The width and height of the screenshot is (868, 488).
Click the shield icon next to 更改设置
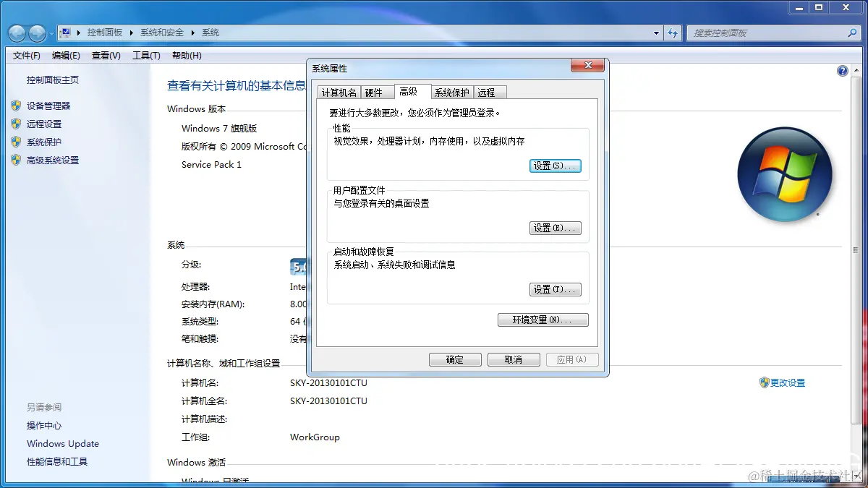tap(764, 382)
